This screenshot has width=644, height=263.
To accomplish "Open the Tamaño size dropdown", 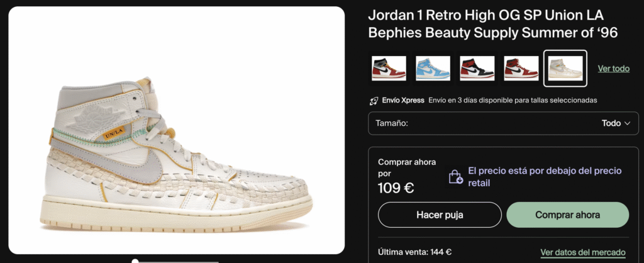I will coord(503,123).
